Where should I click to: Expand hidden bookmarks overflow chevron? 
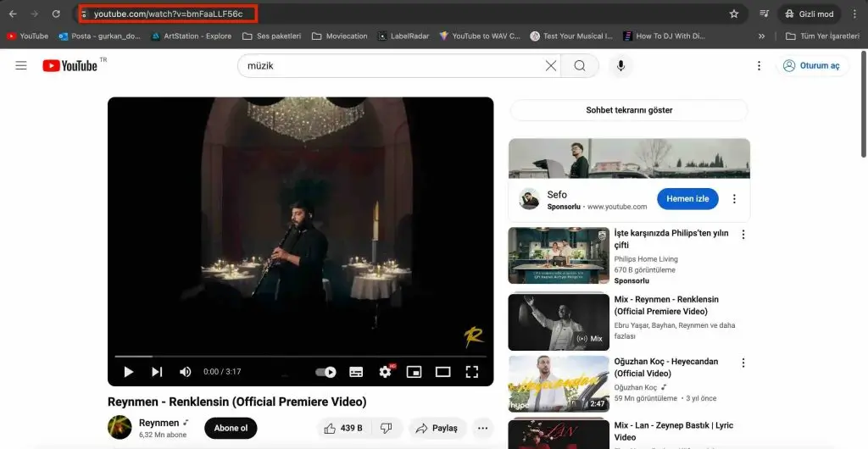tap(761, 36)
